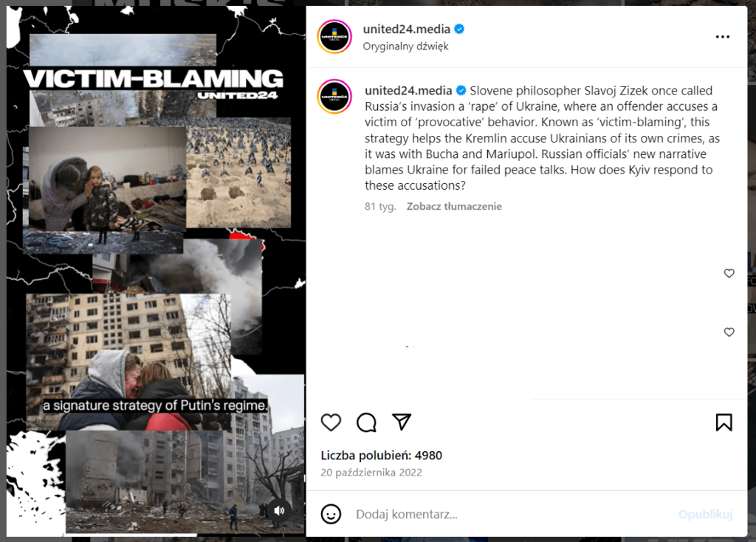Like the first comment heart
The height and width of the screenshot is (542, 756).
729,273
